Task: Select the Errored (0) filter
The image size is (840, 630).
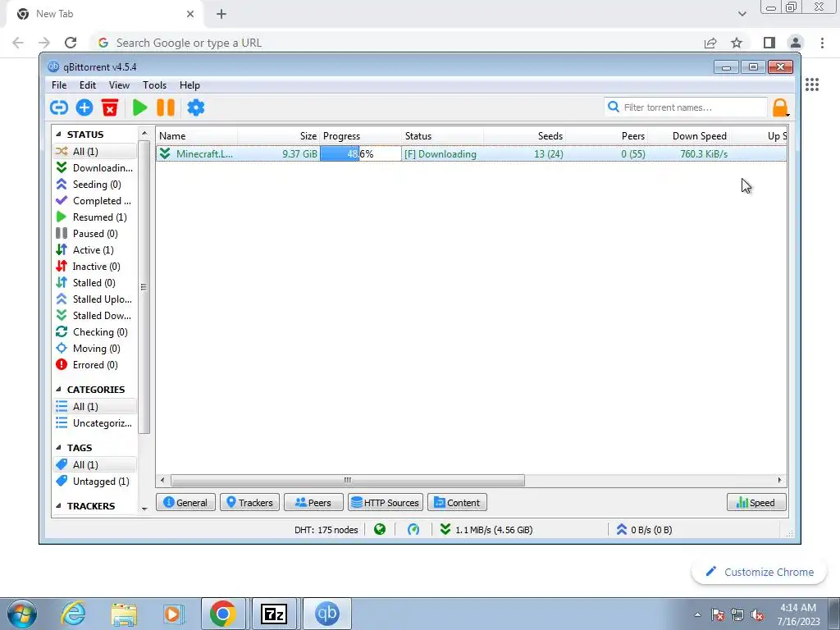Action: click(x=94, y=365)
